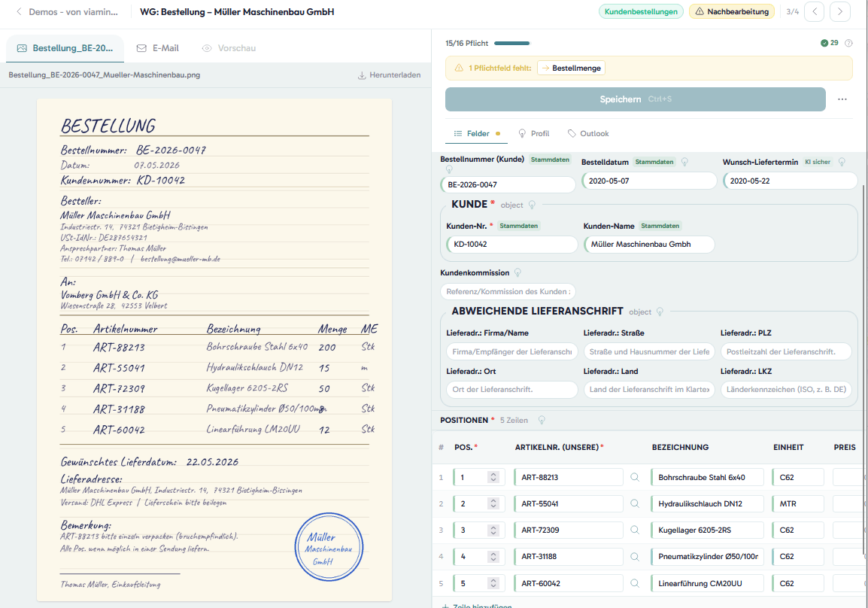Click lightbulb hint beside Wunsch-Liefertermin
The height and width of the screenshot is (608, 868).
[x=842, y=162]
